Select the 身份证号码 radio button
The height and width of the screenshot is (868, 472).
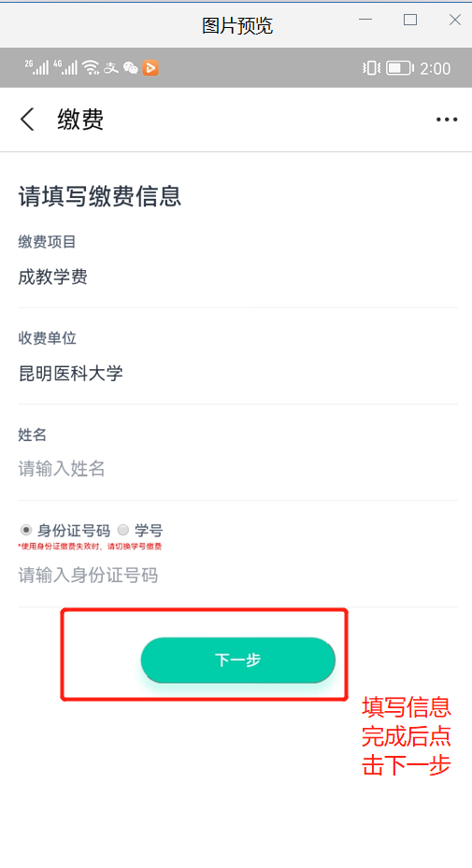pyautogui.click(x=26, y=530)
